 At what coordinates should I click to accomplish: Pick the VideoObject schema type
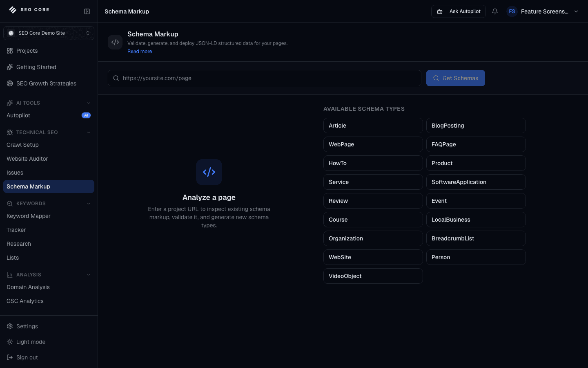(373, 276)
